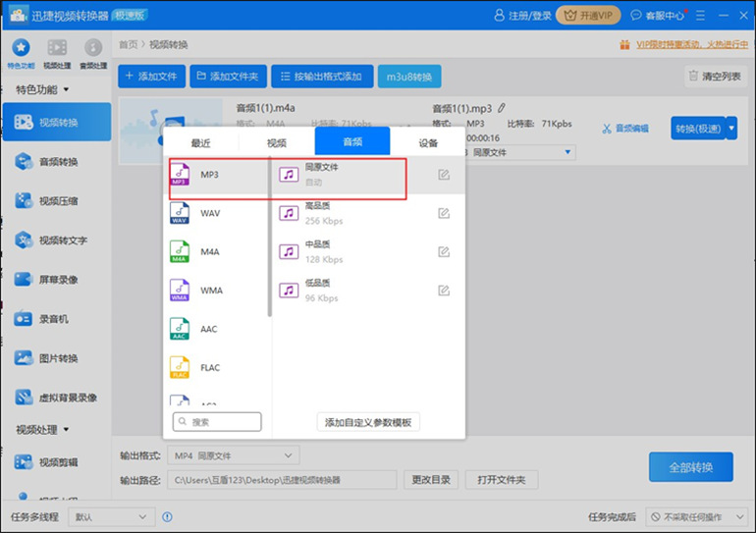Select 视频转换 in the sidebar

click(57, 122)
